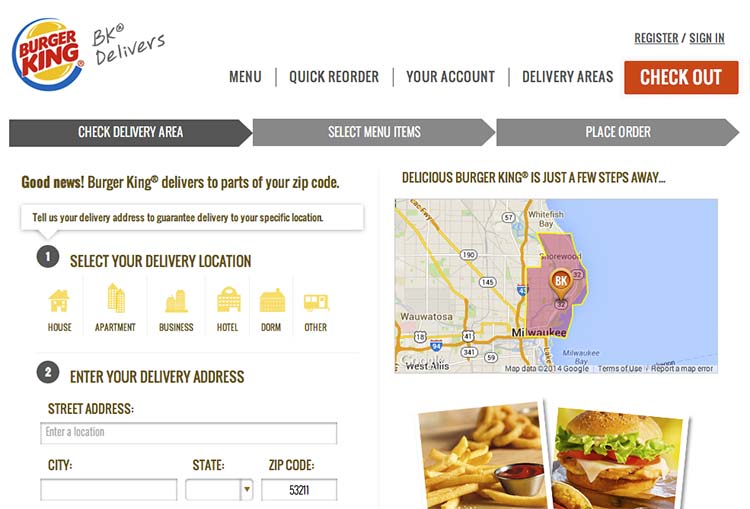The width and height of the screenshot is (750, 509).
Task: Choose the Dorm location icon
Action: (x=272, y=300)
